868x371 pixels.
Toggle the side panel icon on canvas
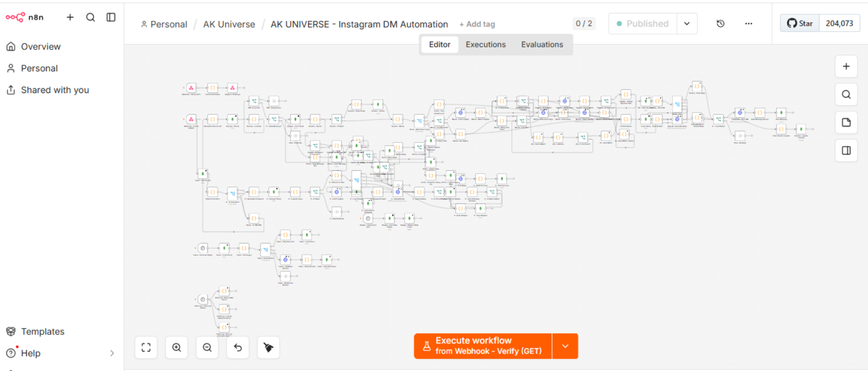pos(846,150)
